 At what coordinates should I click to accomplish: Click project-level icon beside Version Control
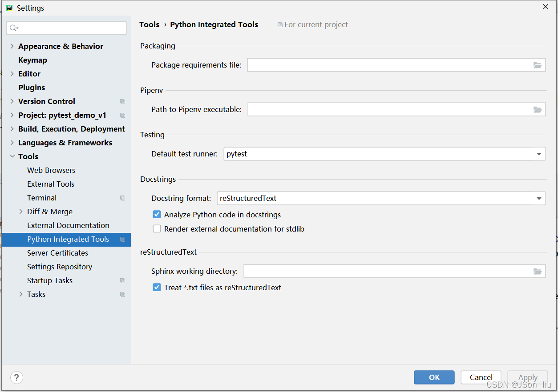click(x=122, y=102)
